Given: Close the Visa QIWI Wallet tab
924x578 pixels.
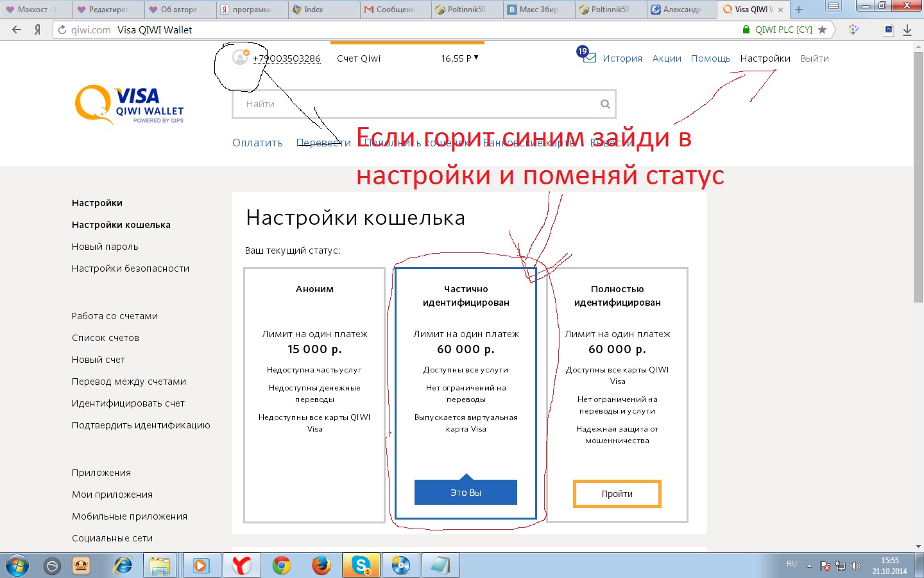Looking at the screenshot, I should click(x=780, y=10).
